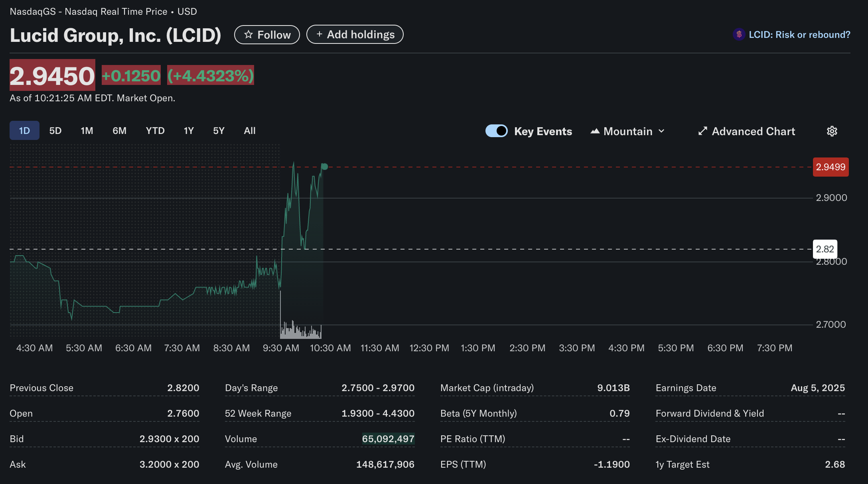This screenshot has height=484, width=868.
Task: Select the 5Y time range
Action: click(219, 131)
